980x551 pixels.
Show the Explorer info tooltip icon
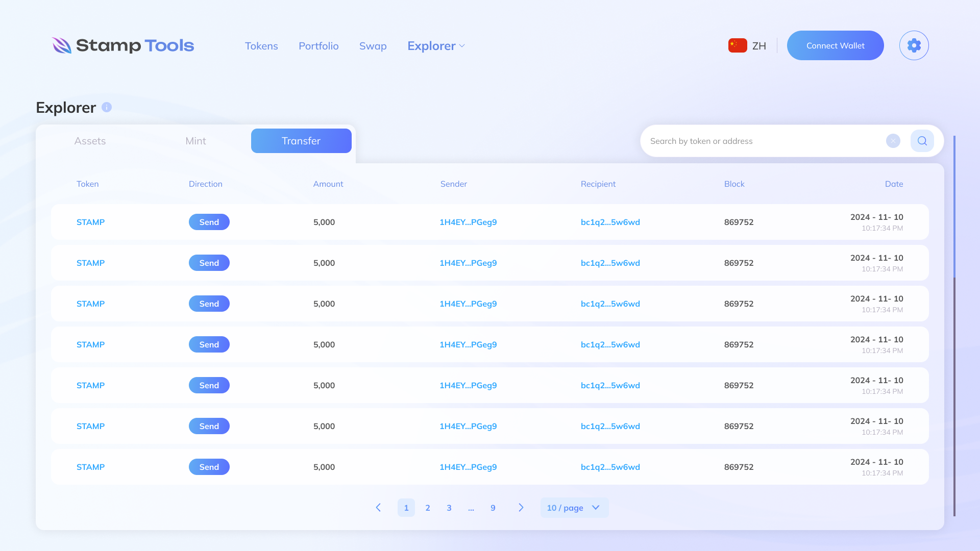pos(107,107)
